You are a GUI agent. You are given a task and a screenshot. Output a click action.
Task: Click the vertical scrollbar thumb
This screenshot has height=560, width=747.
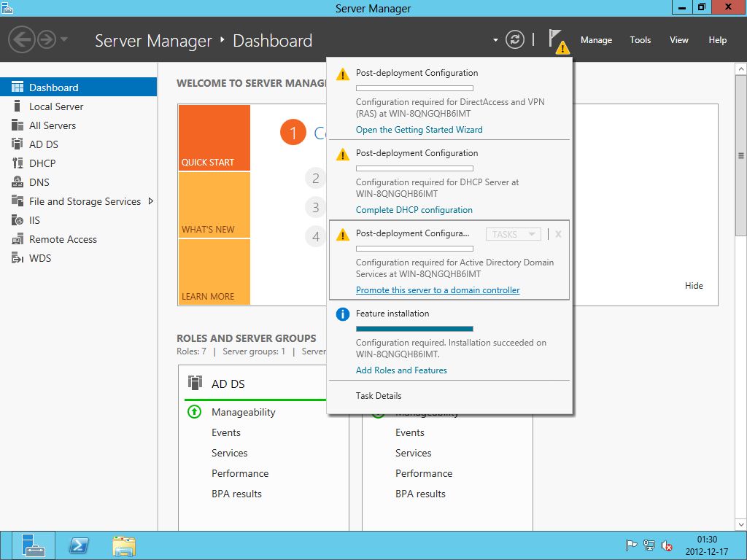[741, 156]
